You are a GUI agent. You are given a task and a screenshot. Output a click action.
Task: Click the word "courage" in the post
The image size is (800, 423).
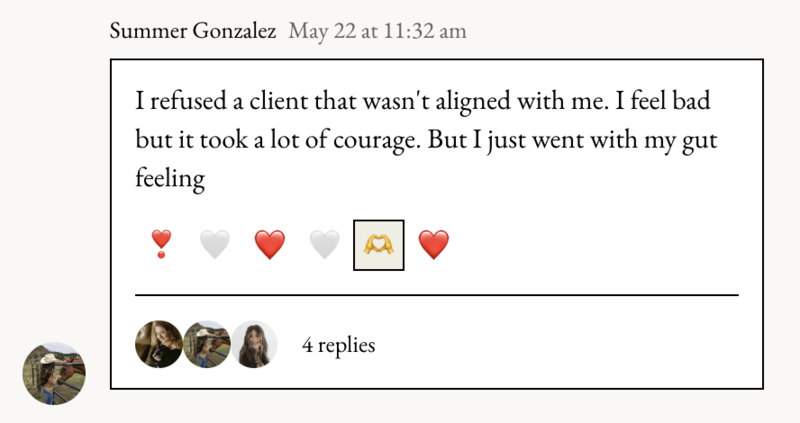[377, 140]
